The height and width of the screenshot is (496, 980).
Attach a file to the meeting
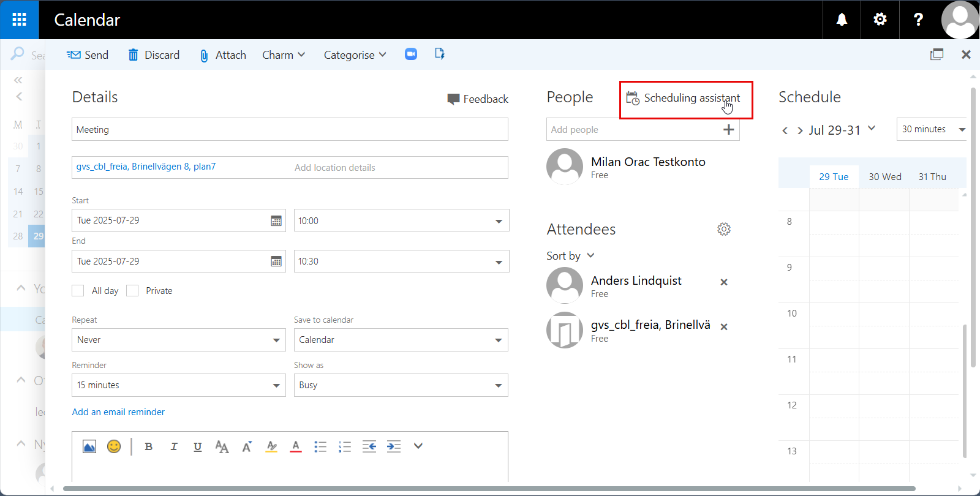click(x=223, y=55)
